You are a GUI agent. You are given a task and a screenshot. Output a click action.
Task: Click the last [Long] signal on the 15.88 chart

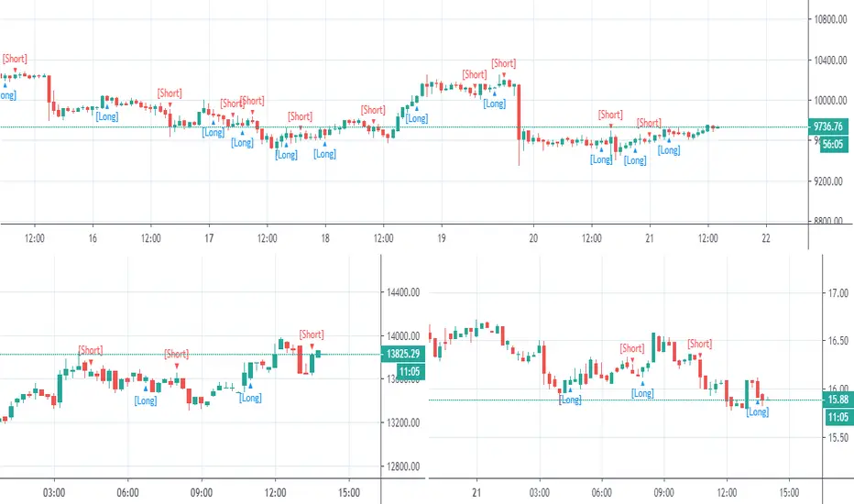[x=758, y=412]
